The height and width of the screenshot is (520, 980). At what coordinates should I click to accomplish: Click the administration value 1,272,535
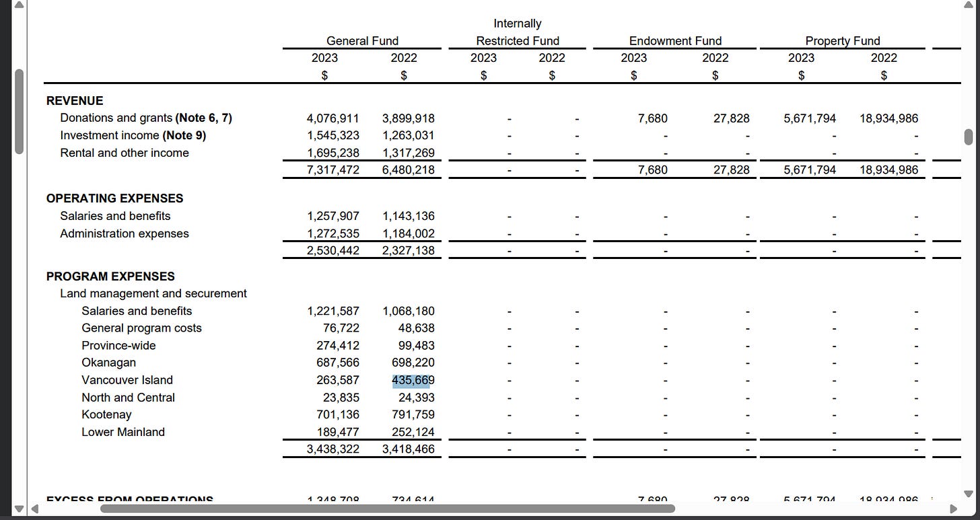click(332, 233)
